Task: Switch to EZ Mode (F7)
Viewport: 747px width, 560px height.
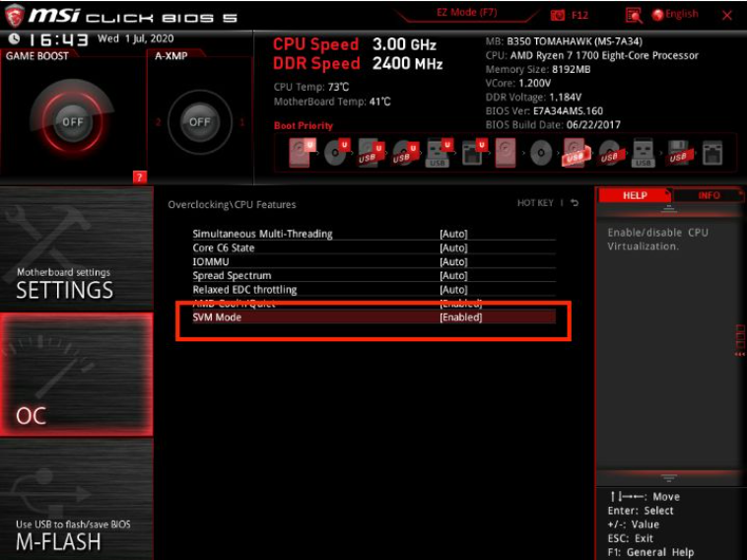Action: pyautogui.click(x=466, y=13)
